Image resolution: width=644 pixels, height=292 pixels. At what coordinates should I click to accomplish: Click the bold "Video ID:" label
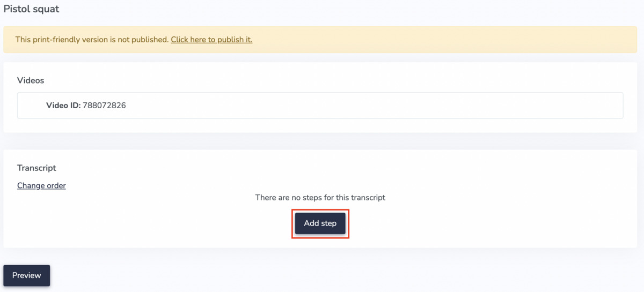click(63, 106)
